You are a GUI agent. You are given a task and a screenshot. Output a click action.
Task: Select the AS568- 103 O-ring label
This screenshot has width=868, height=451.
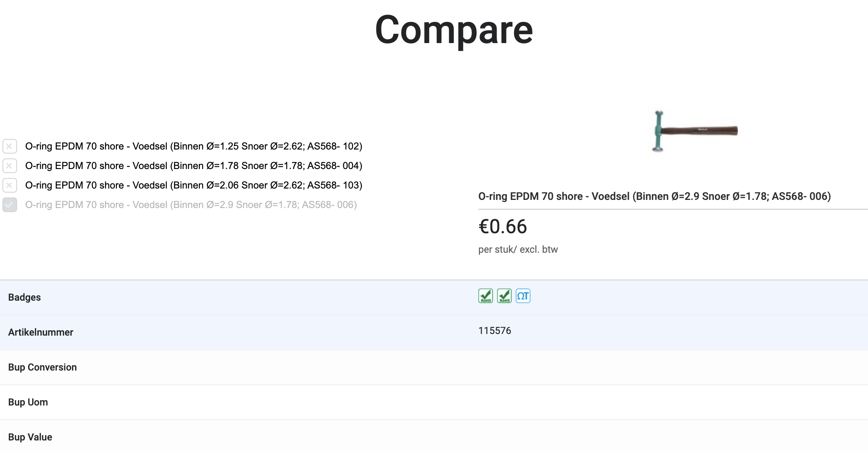click(194, 185)
